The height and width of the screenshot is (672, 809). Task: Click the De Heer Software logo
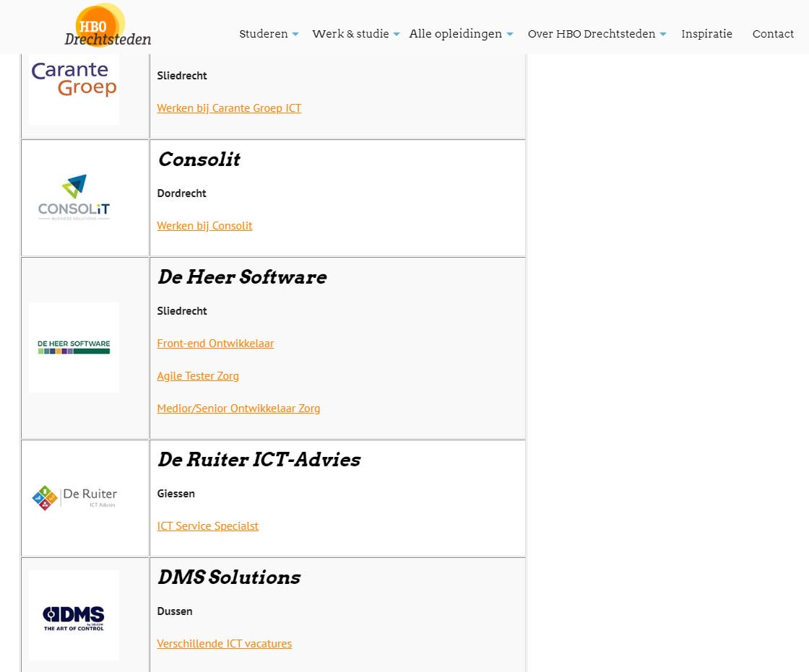click(x=74, y=347)
